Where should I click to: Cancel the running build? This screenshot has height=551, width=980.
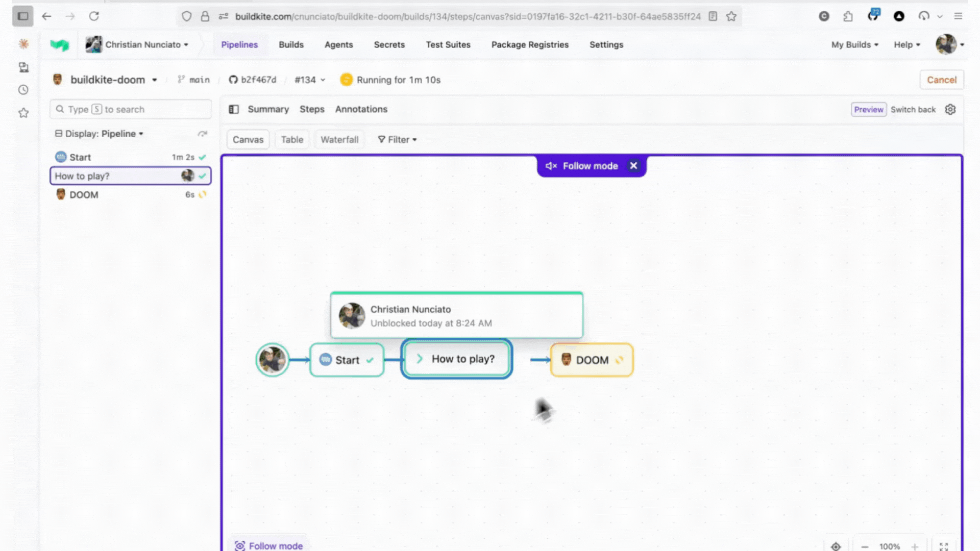(x=941, y=80)
